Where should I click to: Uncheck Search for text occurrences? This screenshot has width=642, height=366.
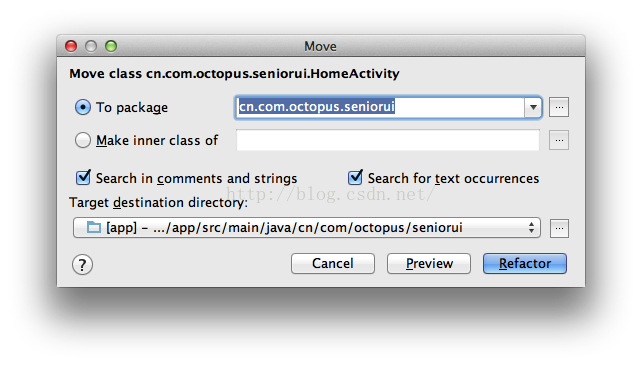(355, 178)
